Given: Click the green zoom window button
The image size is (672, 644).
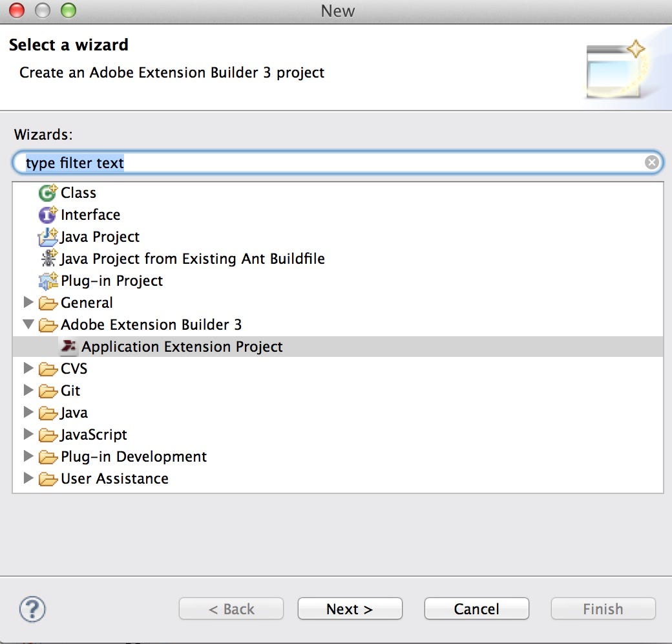Looking at the screenshot, I should (68, 10).
